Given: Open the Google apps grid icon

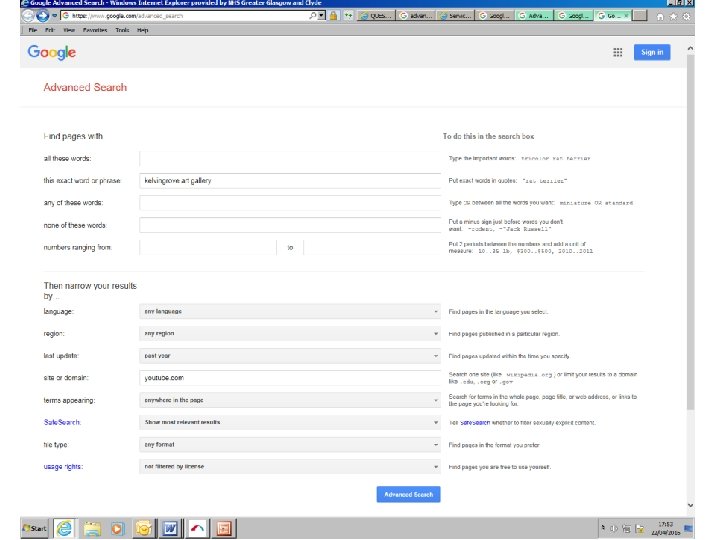Looking at the screenshot, I should [618, 52].
